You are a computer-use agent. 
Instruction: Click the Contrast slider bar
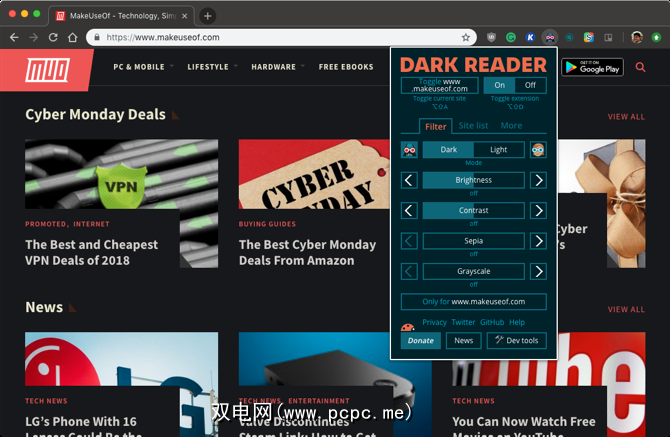[x=473, y=211]
